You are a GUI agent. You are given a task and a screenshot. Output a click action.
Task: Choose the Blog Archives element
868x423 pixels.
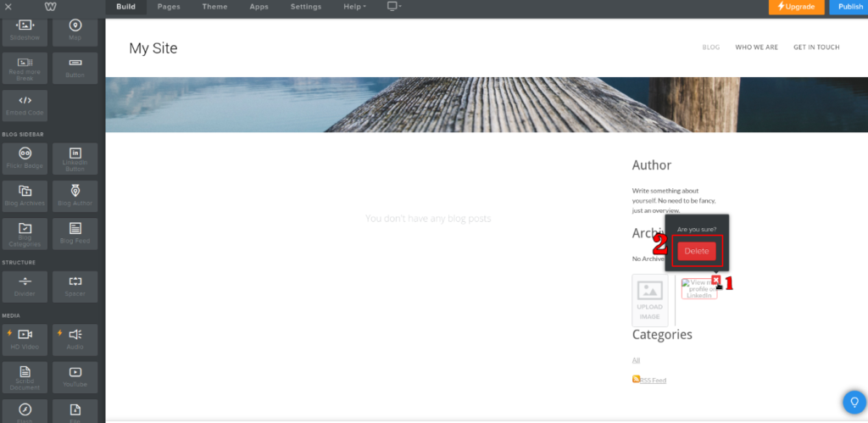coord(25,196)
